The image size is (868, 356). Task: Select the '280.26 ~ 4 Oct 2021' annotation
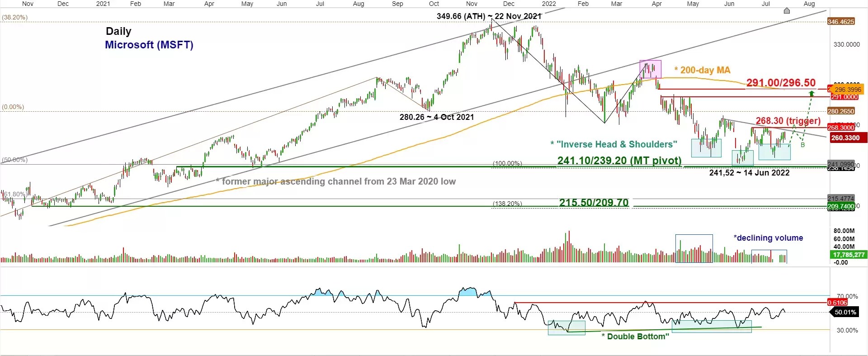[437, 117]
